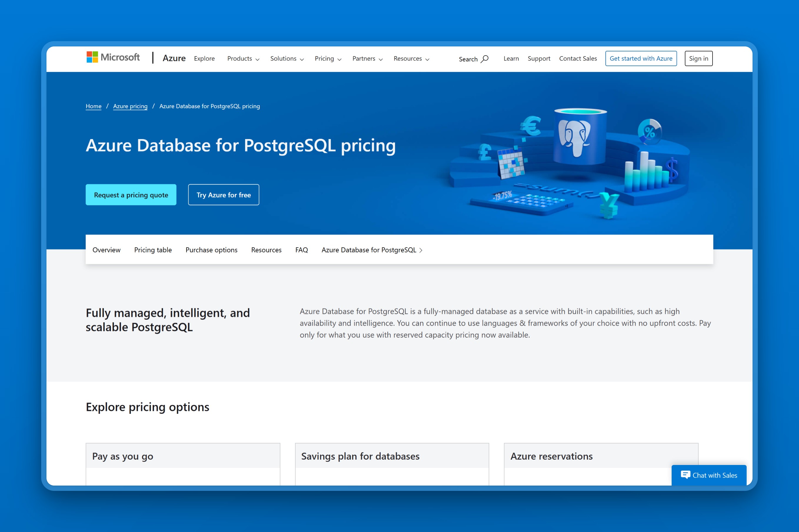Click the 'Fully managed, intelligent, and scalable PostgreSQL' heading
799x532 pixels.
pos(168,320)
